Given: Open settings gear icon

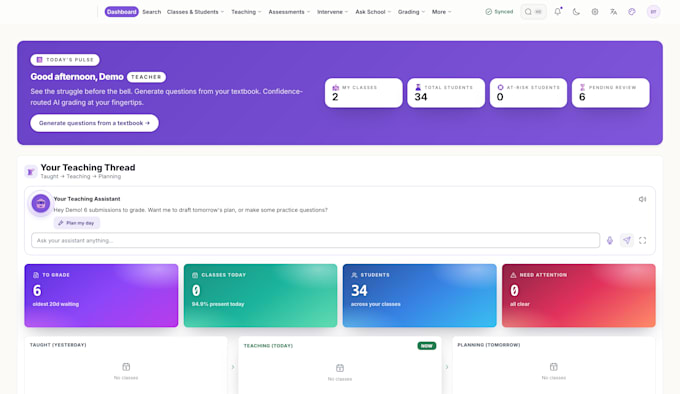Looking at the screenshot, I should pos(595,12).
